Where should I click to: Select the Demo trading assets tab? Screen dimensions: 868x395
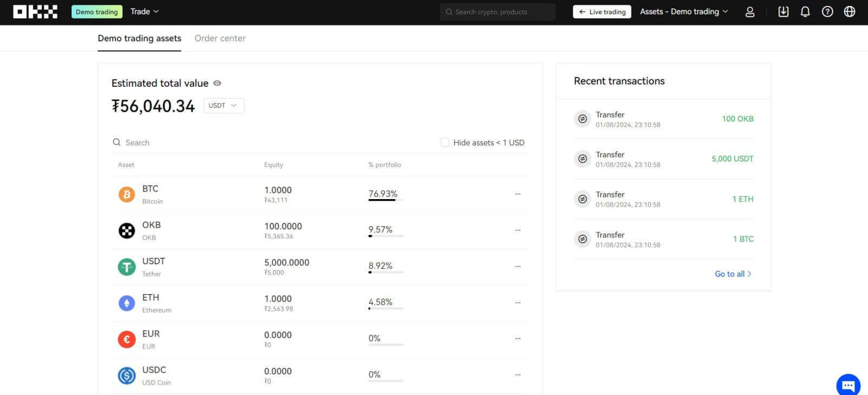(x=139, y=39)
